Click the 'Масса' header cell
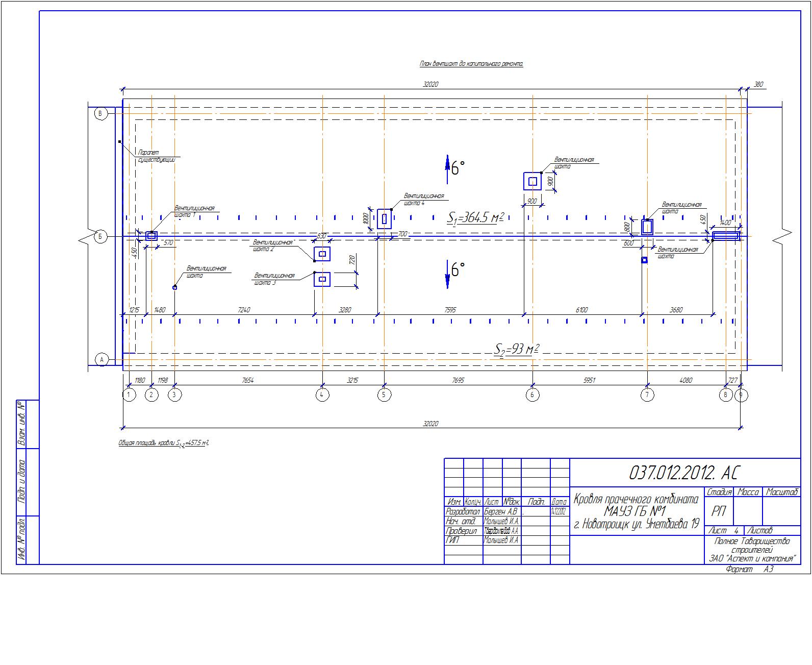Image resolution: width=812 pixels, height=665 pixels. (748, 492)
